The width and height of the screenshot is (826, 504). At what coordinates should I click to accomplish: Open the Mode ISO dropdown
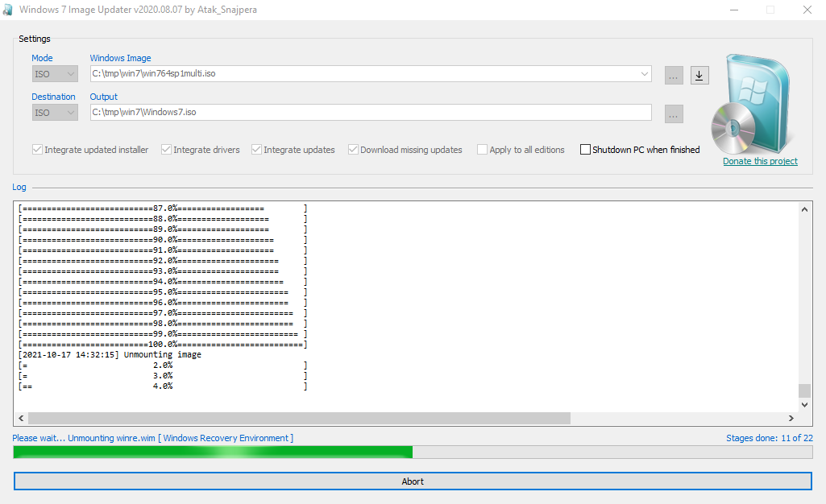pyautogui.click(x=55, y=73)
